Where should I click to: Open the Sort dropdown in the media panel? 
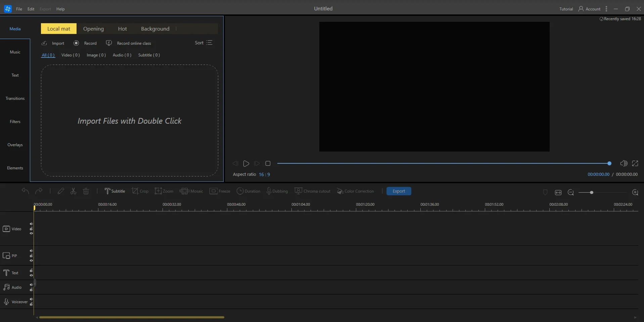203,43
